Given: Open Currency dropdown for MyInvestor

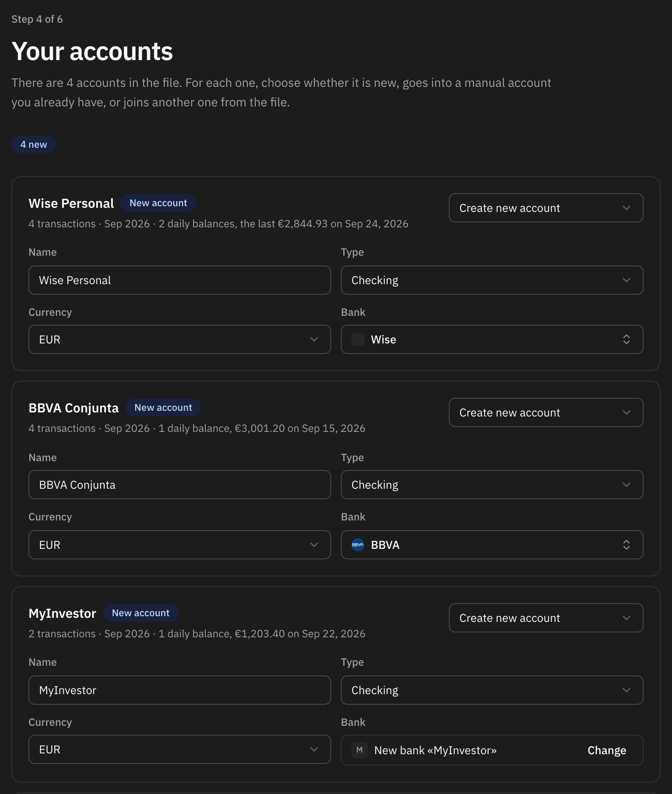Looking at the screenshot, I should (180, 749).
